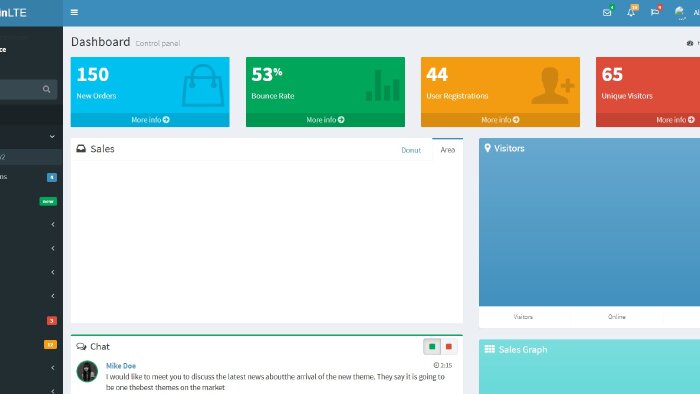The width and height of the screenshot is (700, 394).
Task: Click the red '3' badge in the sidebar
Action: (52, 320)
